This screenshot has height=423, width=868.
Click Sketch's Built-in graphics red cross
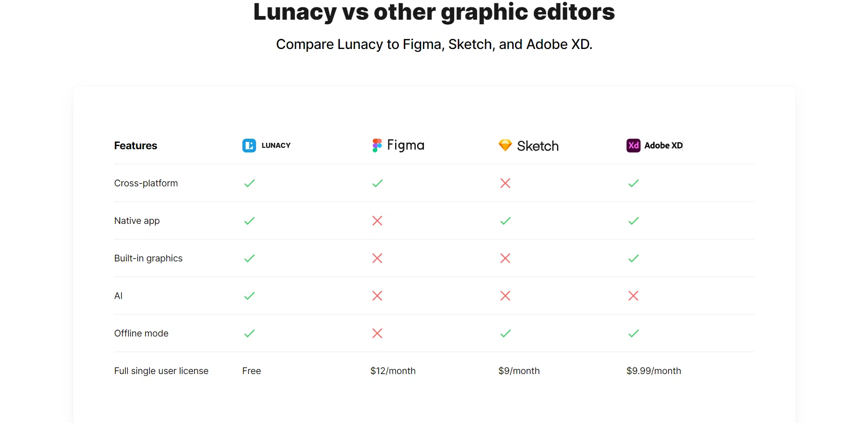pyautogui.click(x=505, y=258)
